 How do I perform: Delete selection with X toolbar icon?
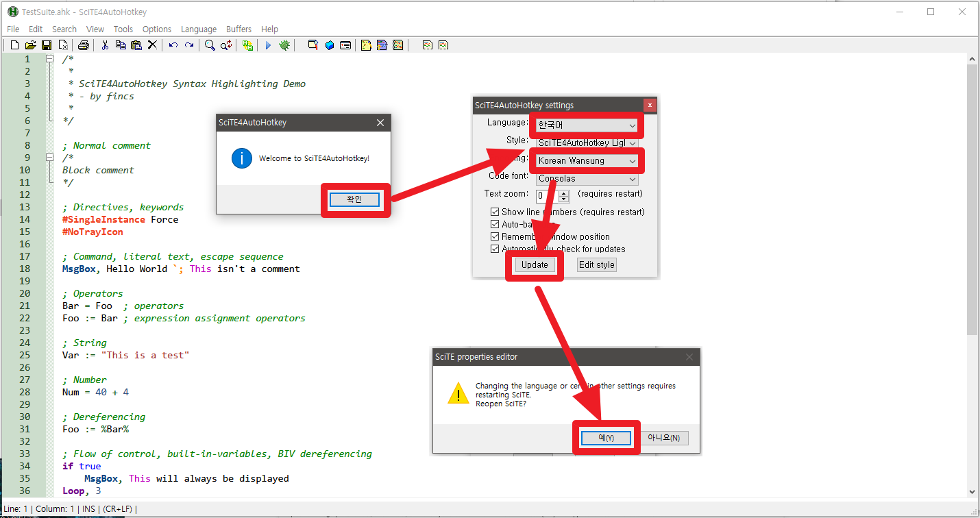152,45
